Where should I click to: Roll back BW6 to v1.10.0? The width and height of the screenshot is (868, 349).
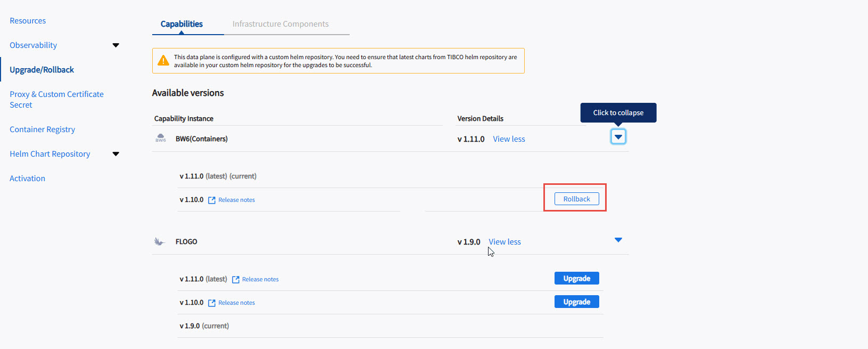(x=576, y=199)
